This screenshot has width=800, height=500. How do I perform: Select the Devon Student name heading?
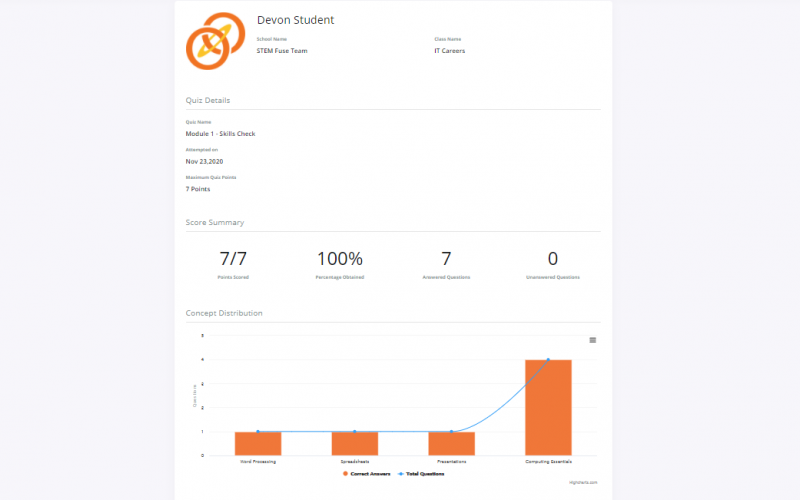point(295,20)
